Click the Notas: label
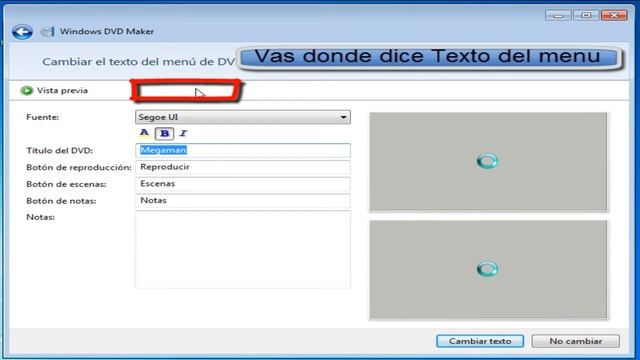The width and height of the screenshot is (640, 360). coord(40,217)
